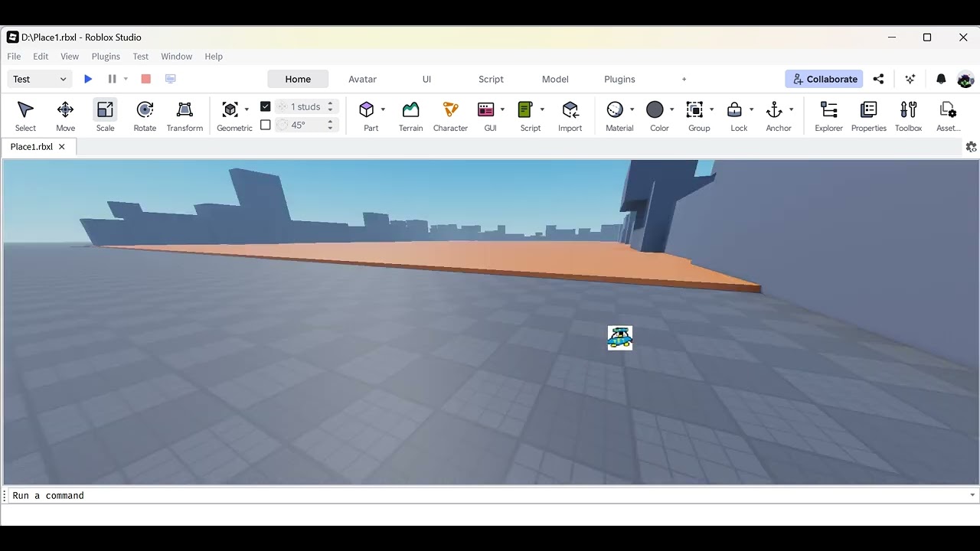Viewport: 980px width, 551px height.
Task: Open the Edit menu
Action: click(x=41, y=57)
